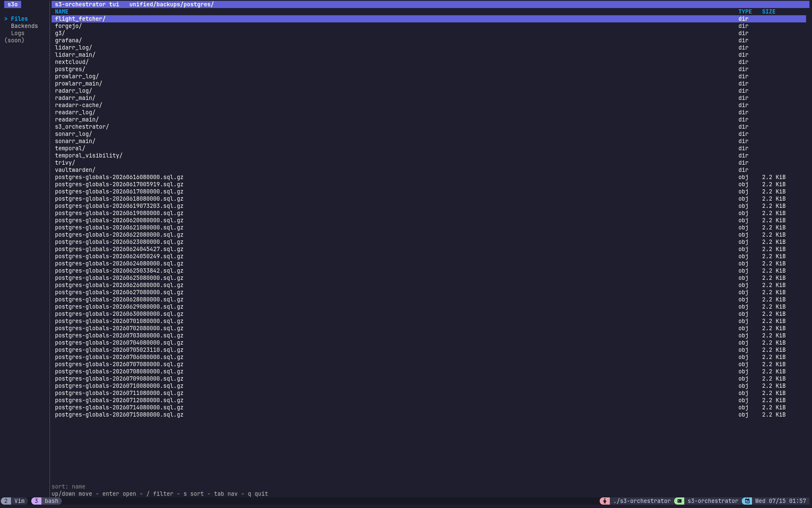Open the temporal/ directory

(x=428, y=148)
